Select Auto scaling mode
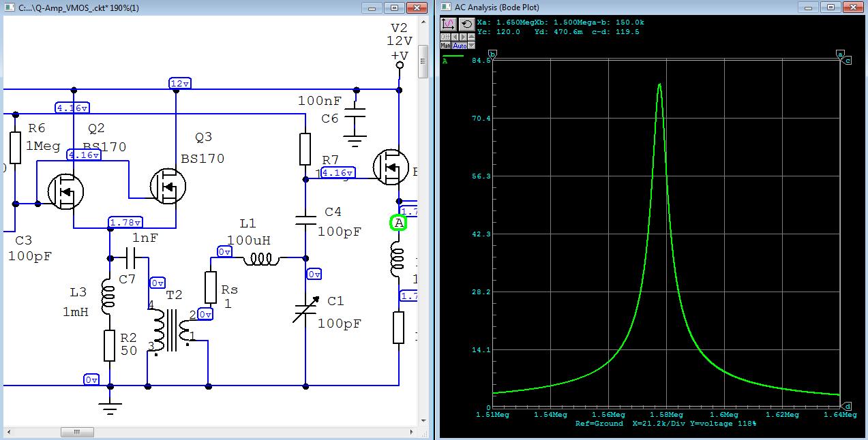 click(459, 45)
